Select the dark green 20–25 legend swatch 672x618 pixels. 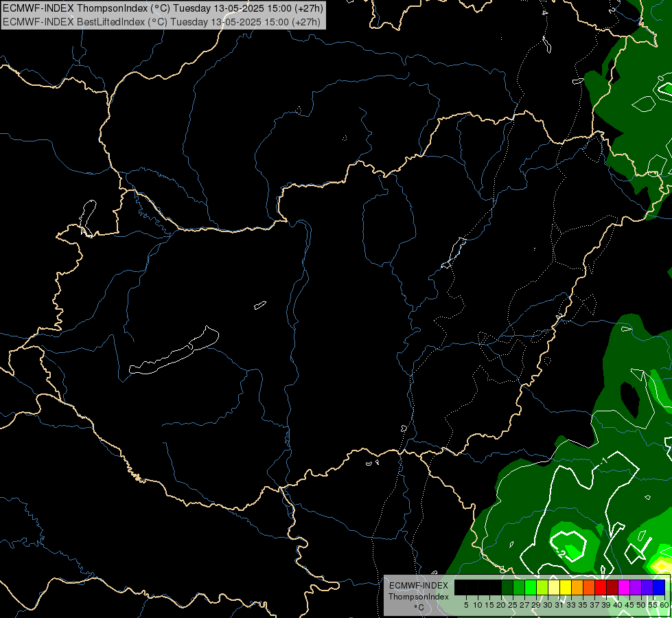click(507, 587)
